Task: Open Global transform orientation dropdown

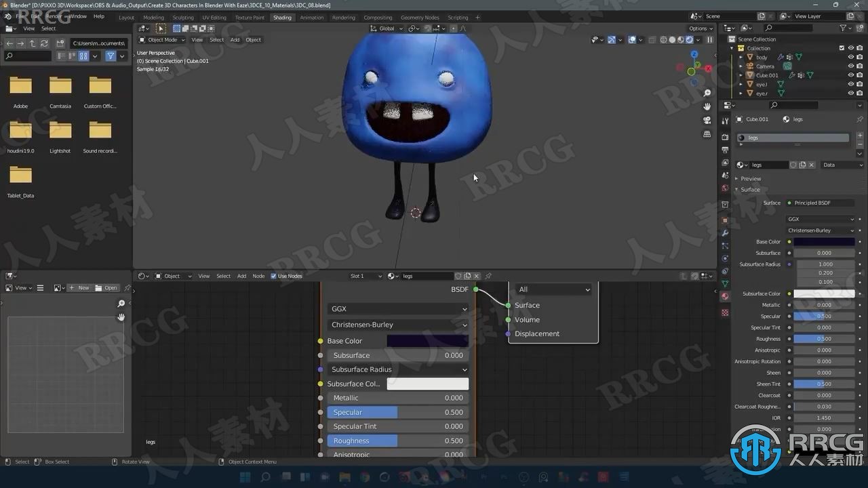Action: click(386, 28)
